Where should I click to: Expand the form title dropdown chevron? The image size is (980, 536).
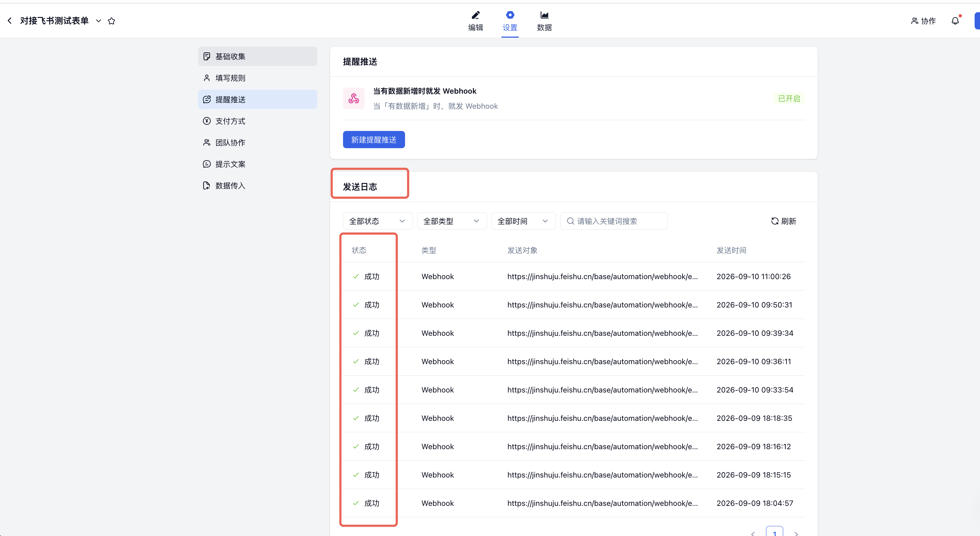pos(99,21)
